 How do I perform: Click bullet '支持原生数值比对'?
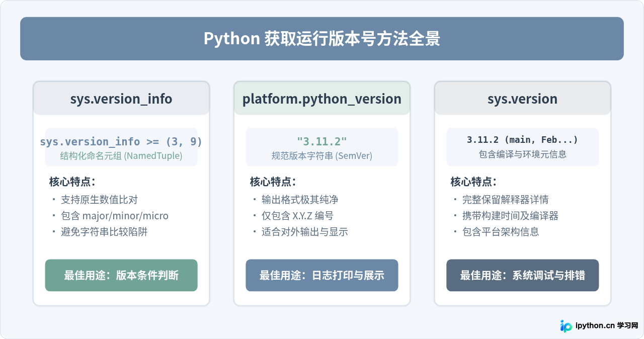point(100,200)
